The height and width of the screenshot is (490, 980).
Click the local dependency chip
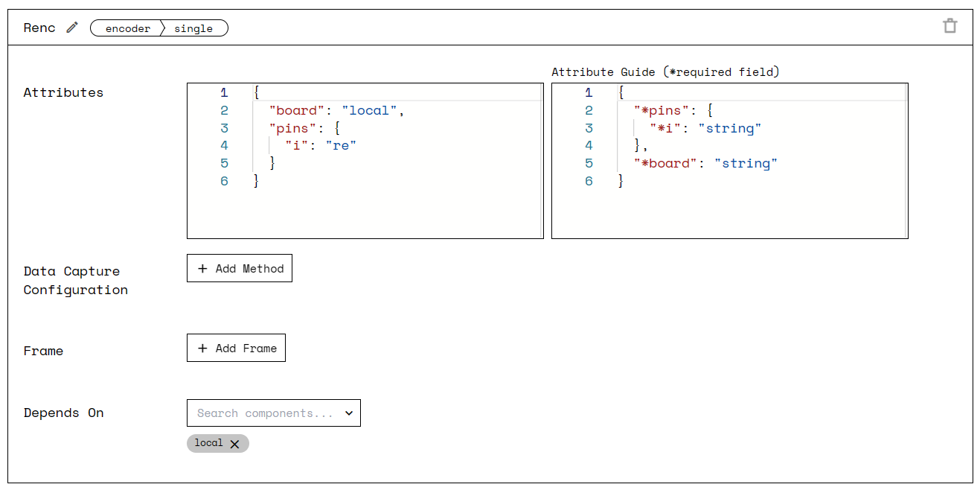coord(208,443)
